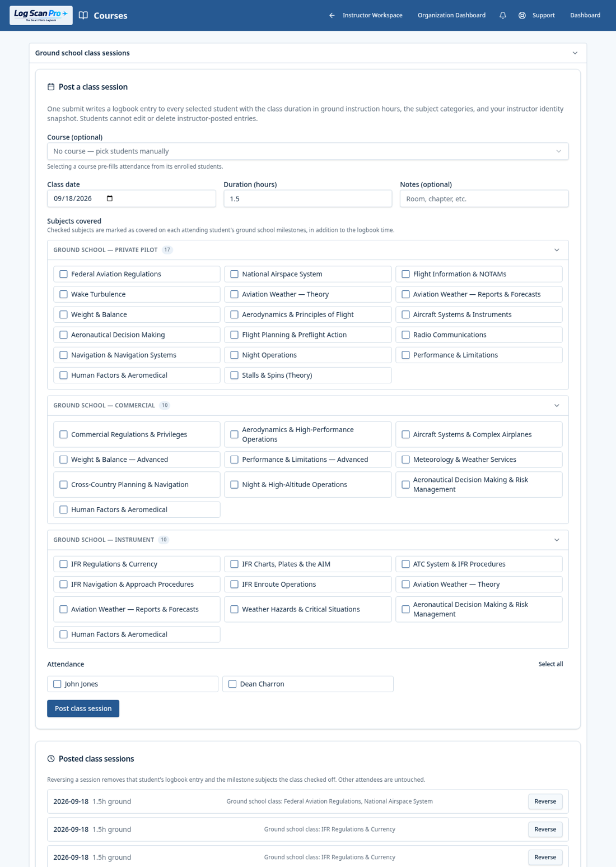Check Meteorology & Weather Services

click(405, 460)
